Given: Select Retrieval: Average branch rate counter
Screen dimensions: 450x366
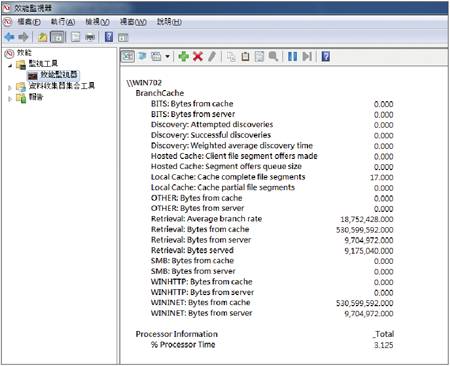Looking at the screenshot, I should [206, 219].
